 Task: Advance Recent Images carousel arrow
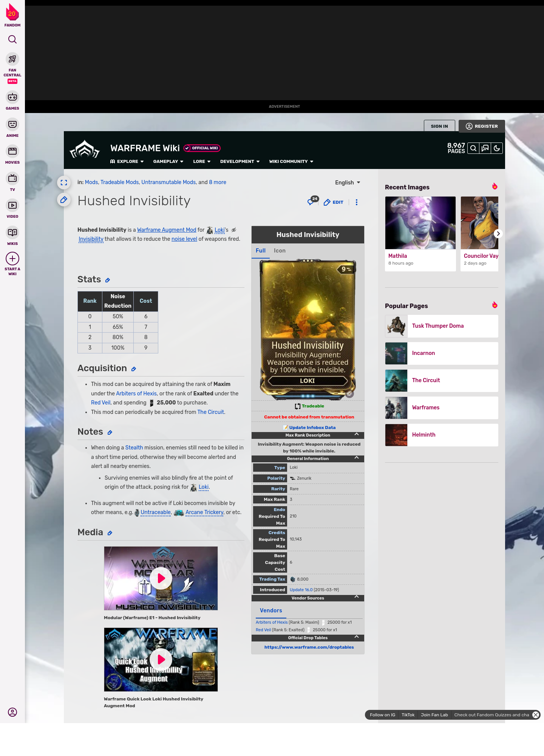coord(498,234)
